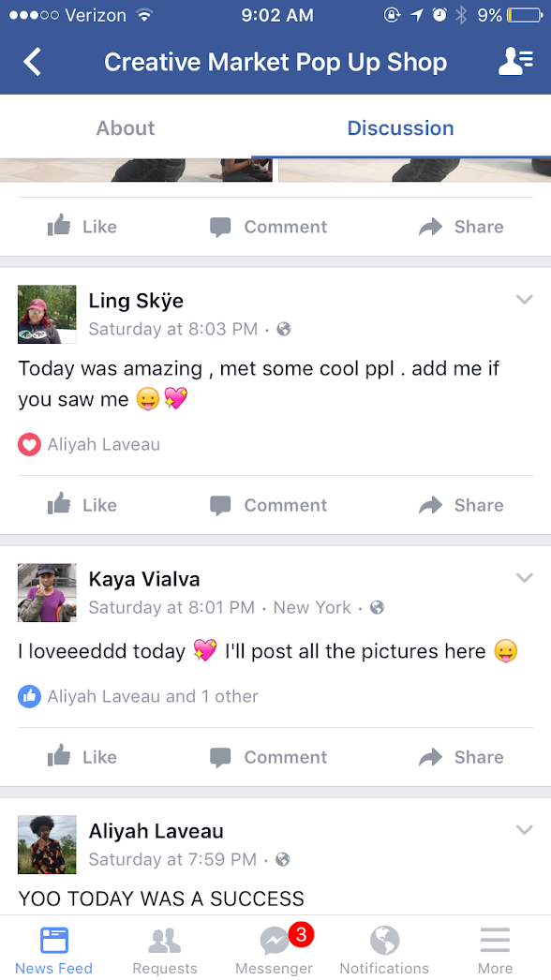Screen dimensions: 551x980
Task: Open Messenger with 3 unread badge
Action: point(274,950)
